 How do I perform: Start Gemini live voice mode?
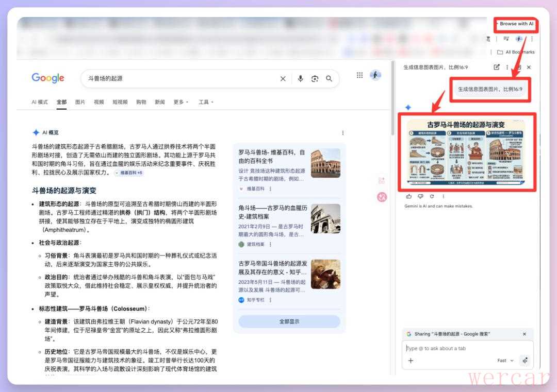[525, 361]
